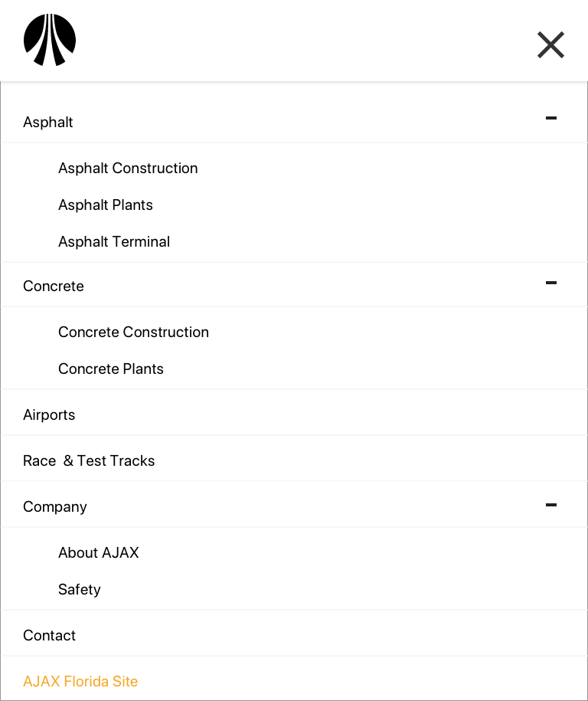Open About AJAX page

(98, 552)
